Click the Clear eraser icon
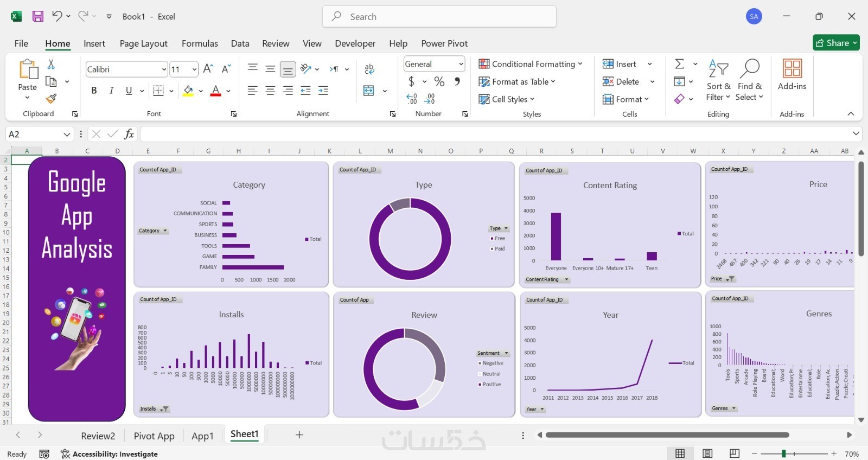Screen dimensions: 868x460 [679, 99]
